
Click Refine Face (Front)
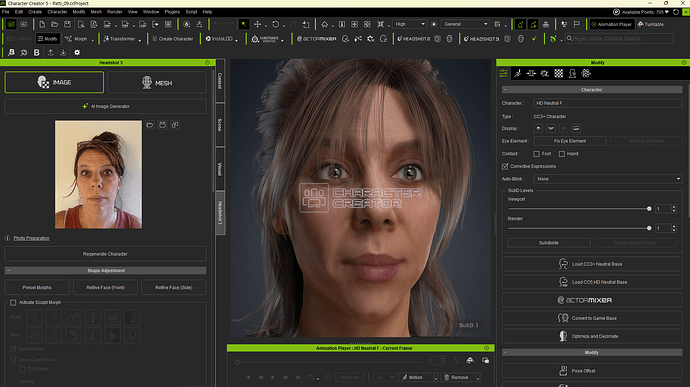(106, 287)
